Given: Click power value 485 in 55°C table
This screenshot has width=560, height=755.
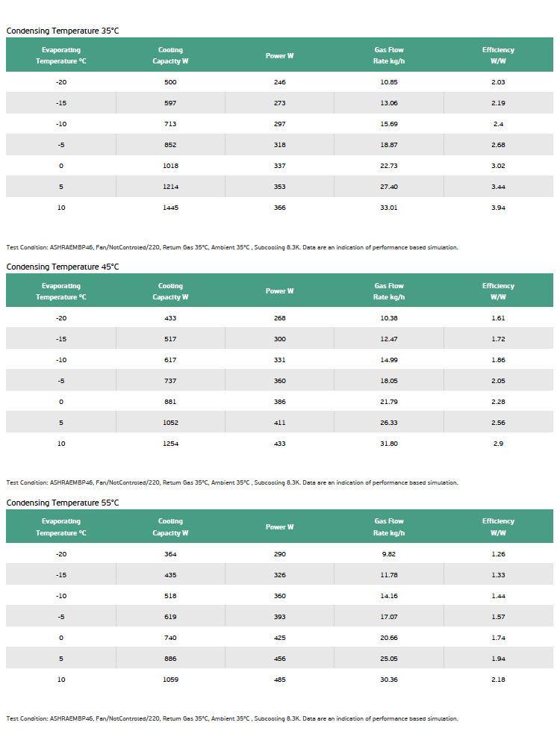Looking at the screenshot, I should click(280, 680).
